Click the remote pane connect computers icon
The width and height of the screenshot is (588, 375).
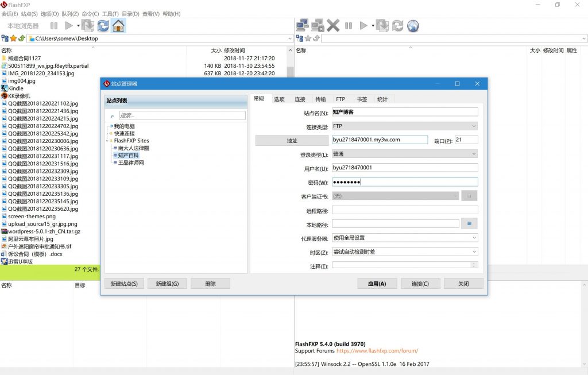302,26
